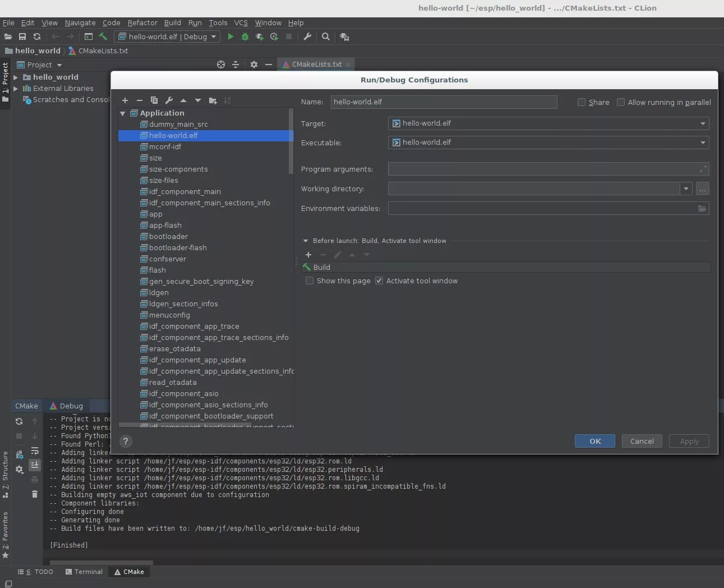Click Create New Folder icon in dialog
The image size is (724, 588).
click(x=213, y=100)
